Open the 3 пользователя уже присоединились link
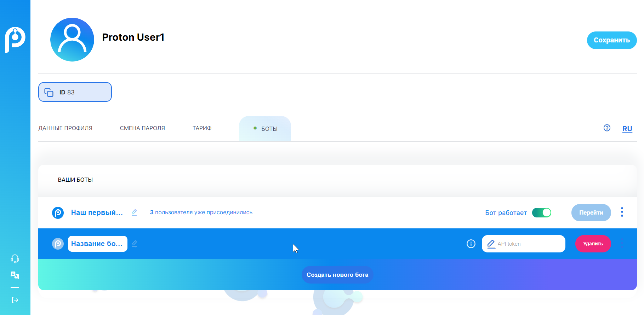The image size is (644, 315). coord(201,212)
